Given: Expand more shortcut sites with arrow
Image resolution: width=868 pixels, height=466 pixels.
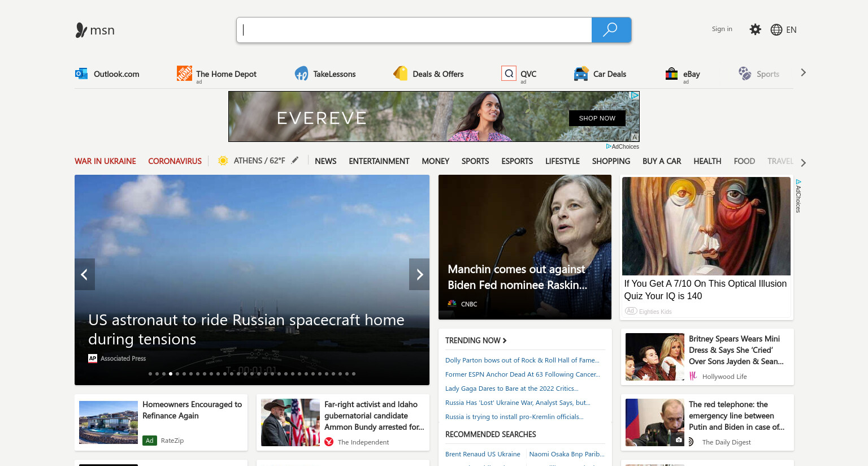Looking at the screenshot, I should point(803,72).
